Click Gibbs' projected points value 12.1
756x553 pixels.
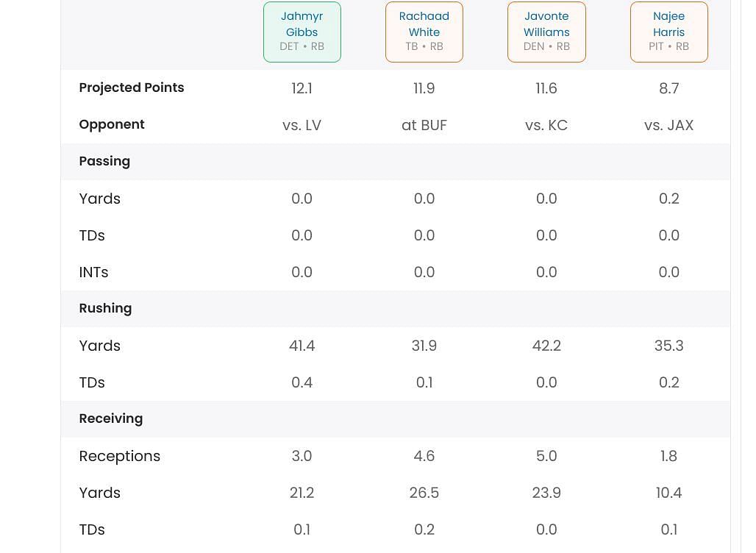click(302, 88)
